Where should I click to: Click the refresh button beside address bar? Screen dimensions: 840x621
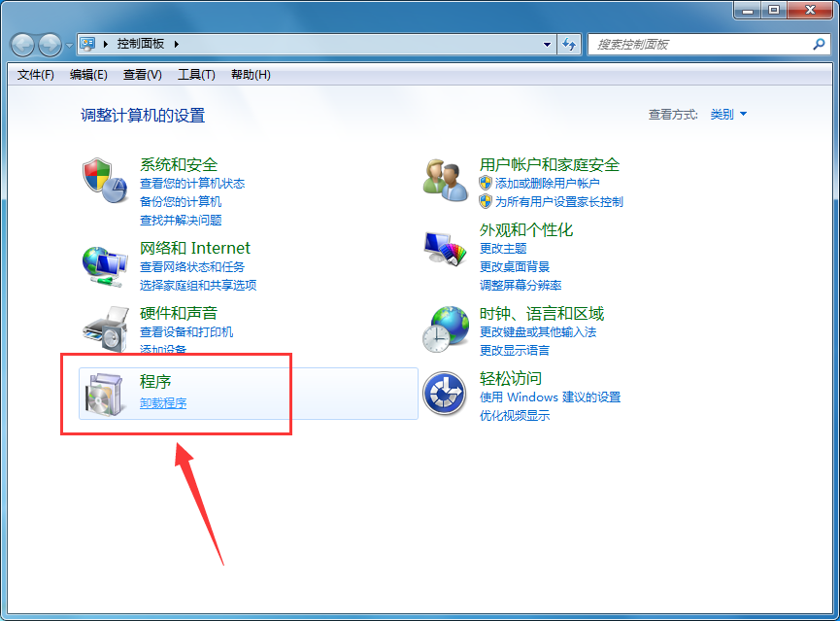pos(570,44)
